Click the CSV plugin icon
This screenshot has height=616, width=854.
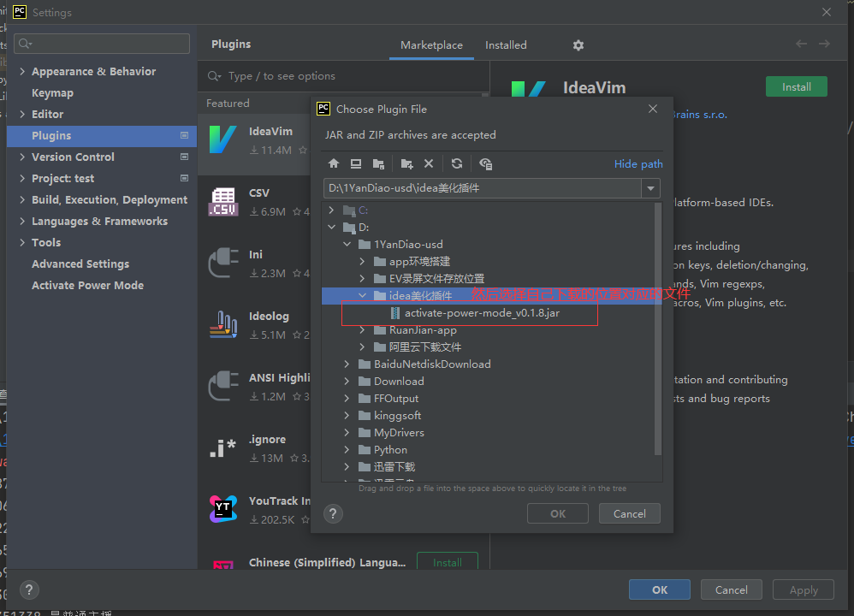click(223, 202)
